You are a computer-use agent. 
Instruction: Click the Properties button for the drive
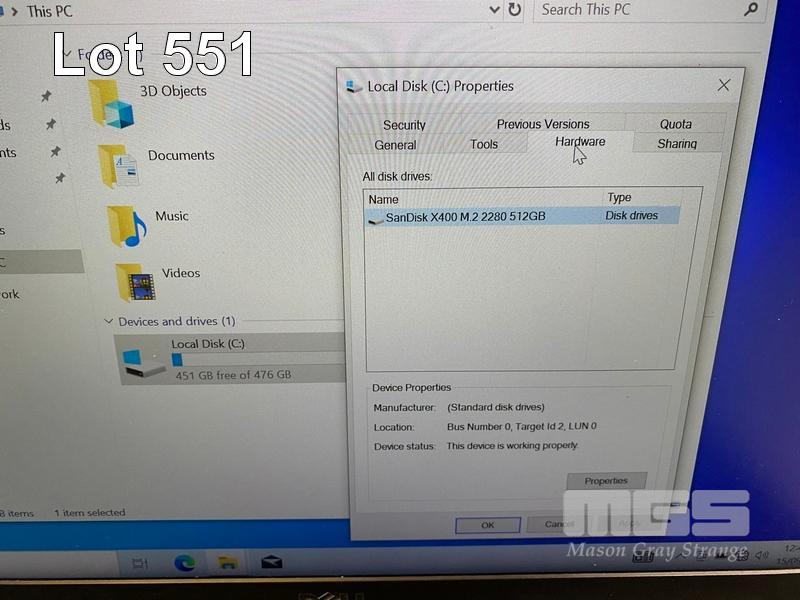pos(606,481)
